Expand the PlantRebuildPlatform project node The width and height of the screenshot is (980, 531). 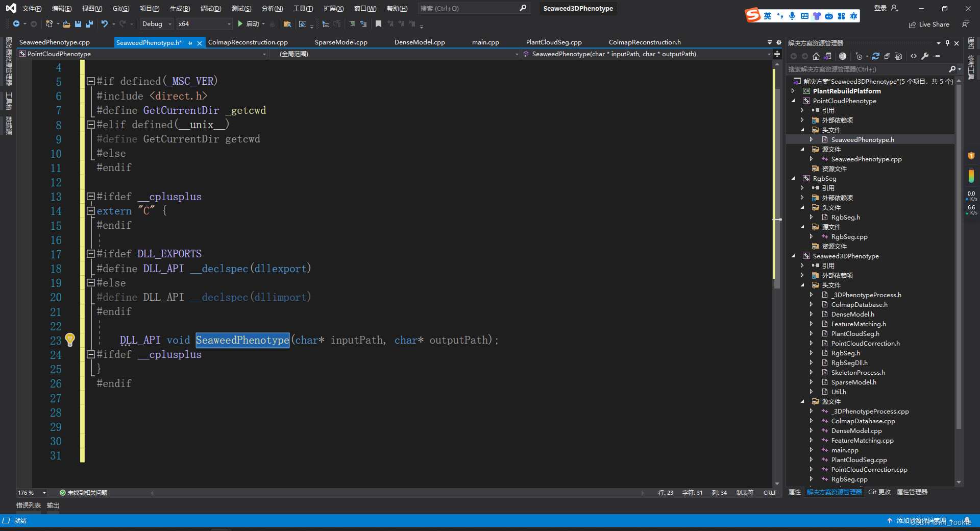click(793, 91)
